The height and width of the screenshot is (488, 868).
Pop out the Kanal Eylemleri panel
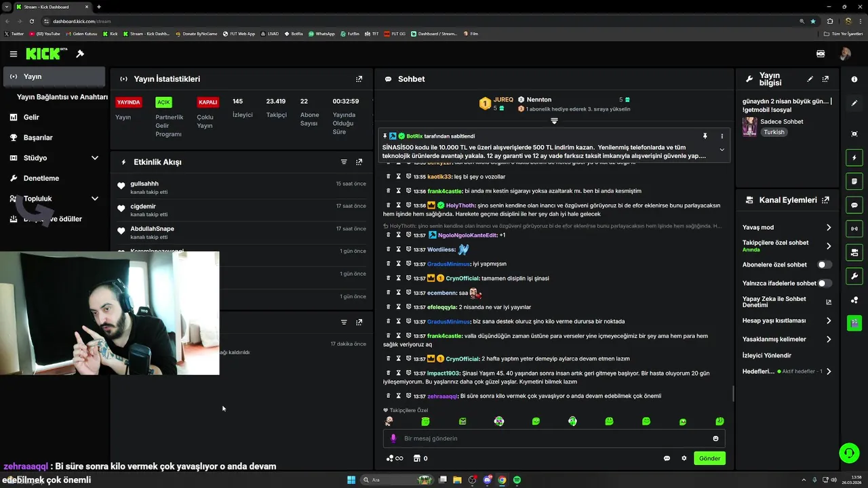coord(825,200)
